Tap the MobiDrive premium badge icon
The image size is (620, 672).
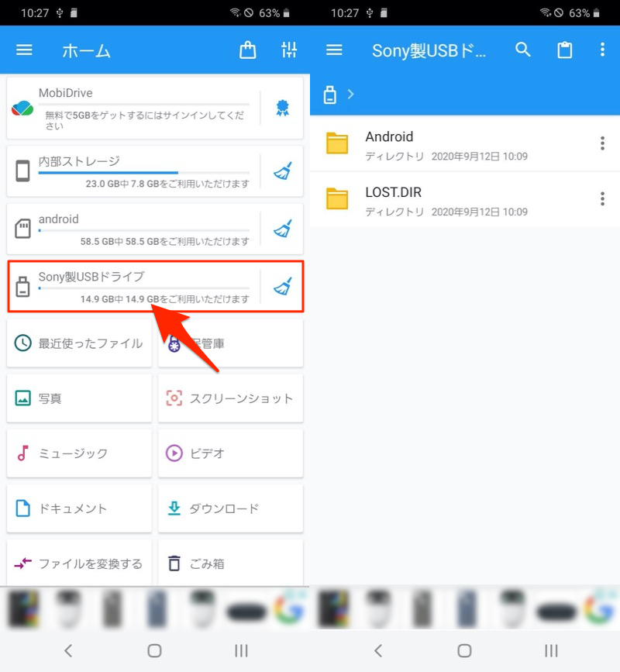click(282, 109)
